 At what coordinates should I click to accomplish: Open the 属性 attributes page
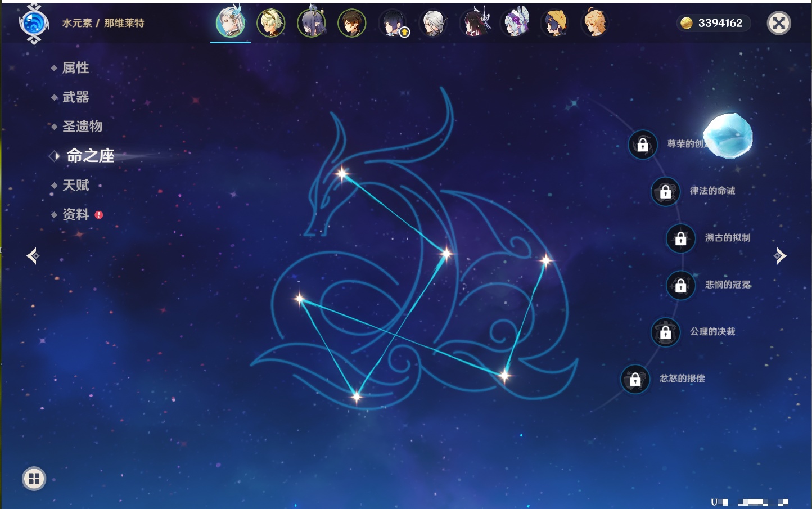75,68
